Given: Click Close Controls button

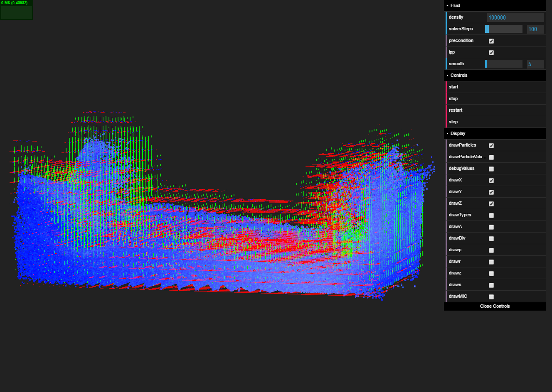Looking at the screenshot, I should coord(495,306).
